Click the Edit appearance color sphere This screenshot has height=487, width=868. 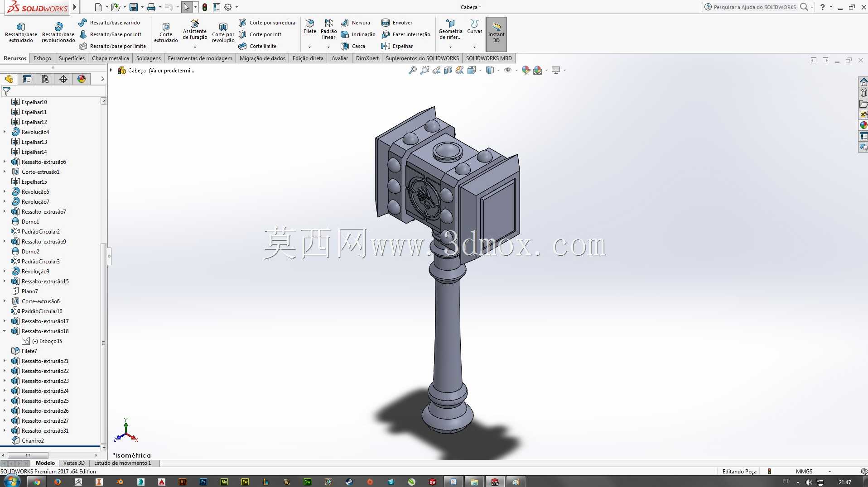(x=526, y=70)
